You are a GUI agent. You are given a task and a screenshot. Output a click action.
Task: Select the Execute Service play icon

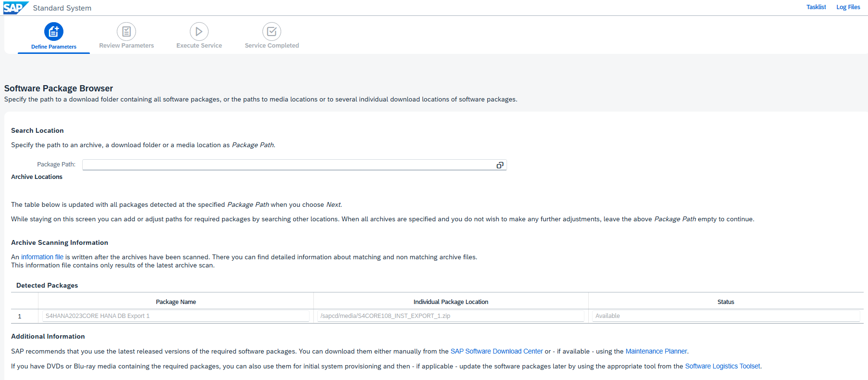[x=199, y=32]
